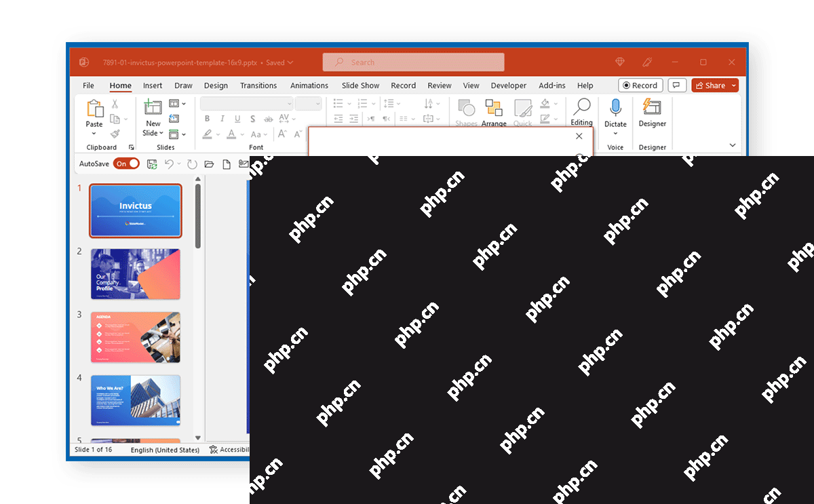The image size is (814, 504).
Task: Open the New Slide dropdown arrow
Action: pyautogui.click(x=161, y=133)
